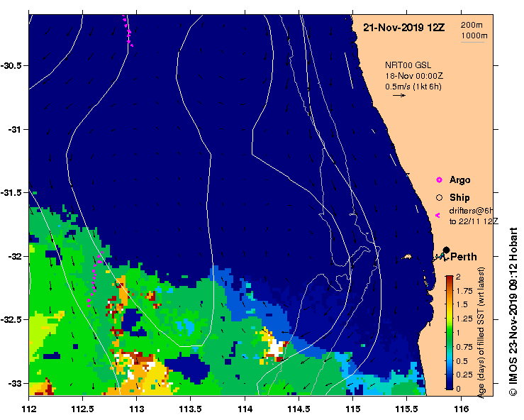
Task: Click the 0.5m/s (1kt 6h) label
Action: [413, 87]
